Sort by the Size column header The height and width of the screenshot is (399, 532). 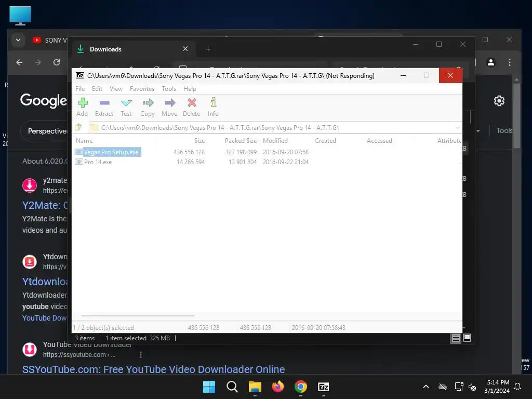click(x=199, y=140)
